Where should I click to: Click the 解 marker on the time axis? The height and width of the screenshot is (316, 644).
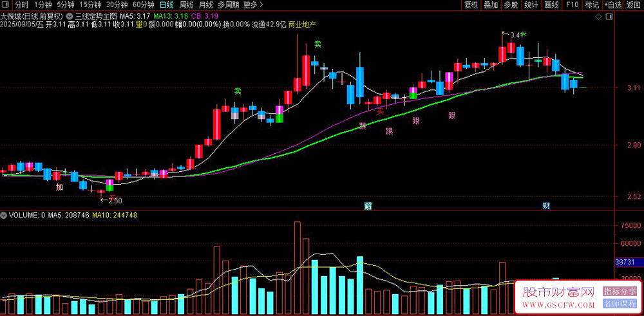367,206
